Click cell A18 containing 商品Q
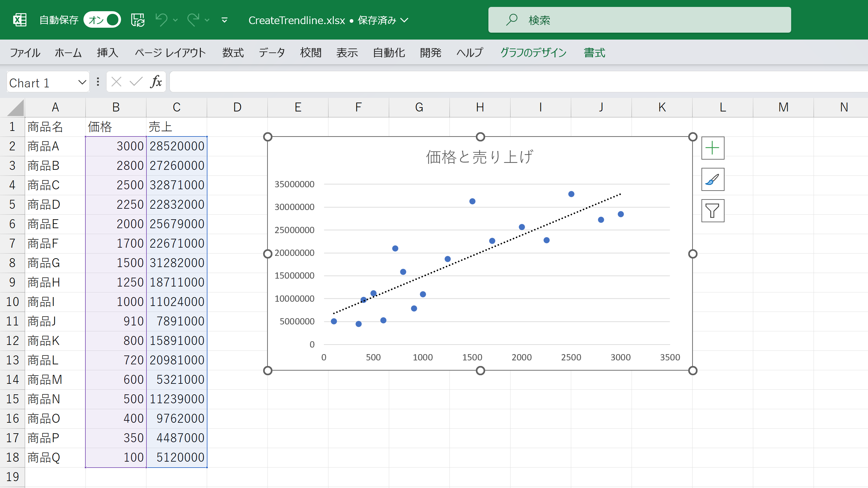The width and height of the screenshot is (868, 488). click(x=55, y=457)
